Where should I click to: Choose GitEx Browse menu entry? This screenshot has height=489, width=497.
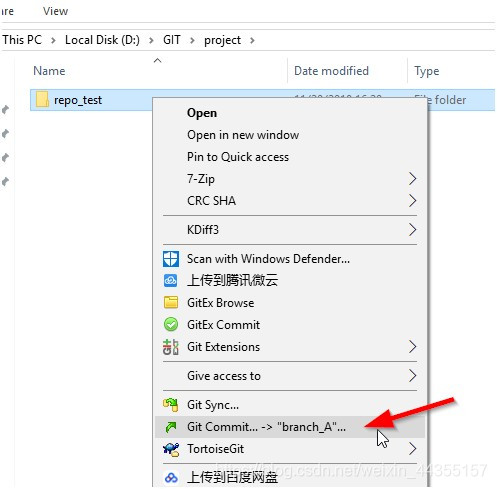tap(289, 303)
